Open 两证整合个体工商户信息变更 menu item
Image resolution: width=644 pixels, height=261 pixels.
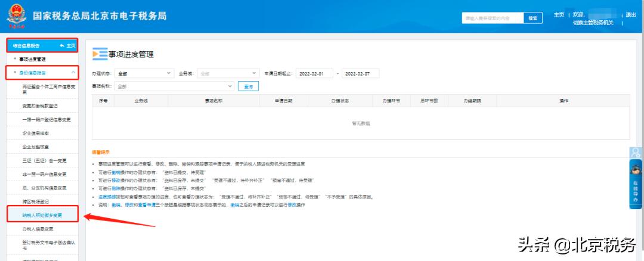48,89
